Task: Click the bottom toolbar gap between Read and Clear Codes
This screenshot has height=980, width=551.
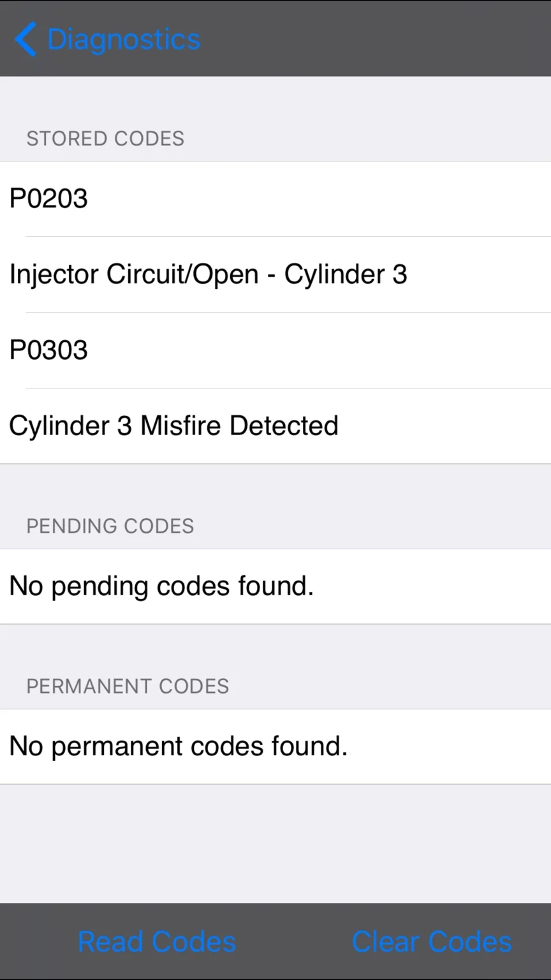Action: [x=294, y=942]
